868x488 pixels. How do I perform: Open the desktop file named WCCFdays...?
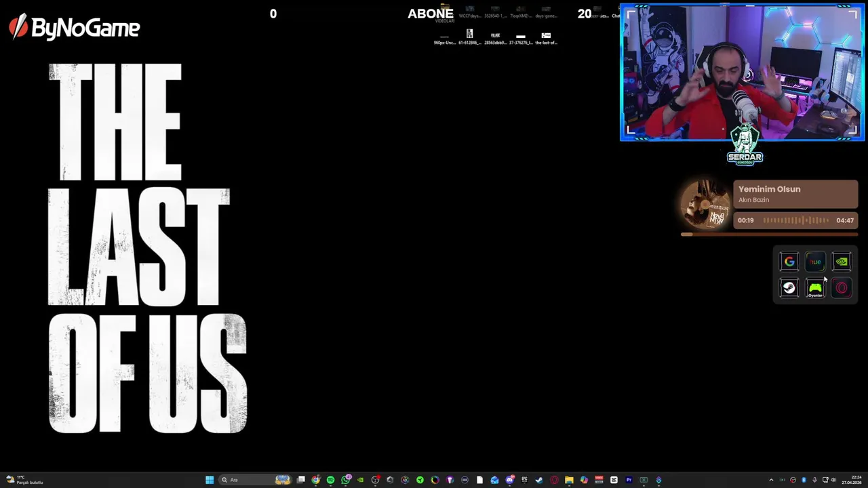pyautogui.click(x=469, y=12)
